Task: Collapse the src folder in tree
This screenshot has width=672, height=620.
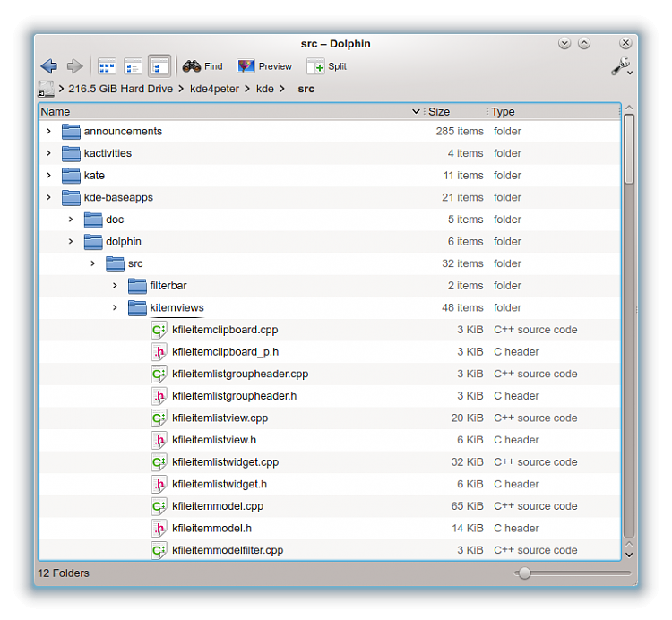Action: [93, 263]
